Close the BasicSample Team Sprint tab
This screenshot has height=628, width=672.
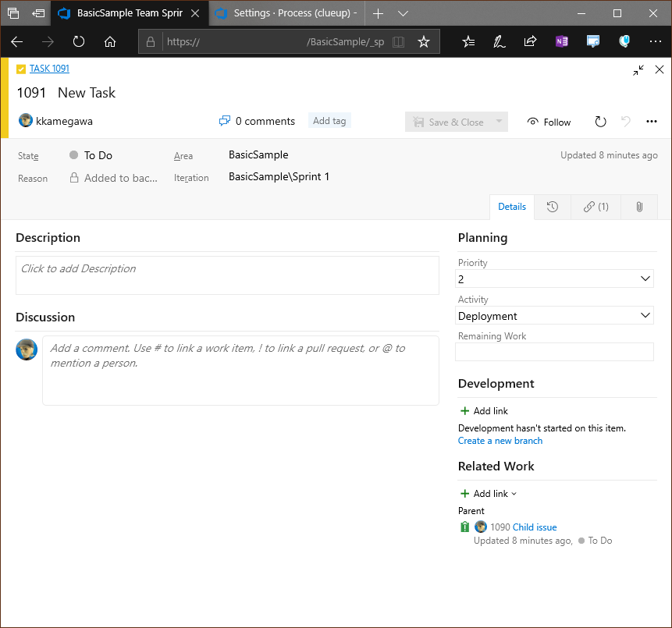(195, 13)
